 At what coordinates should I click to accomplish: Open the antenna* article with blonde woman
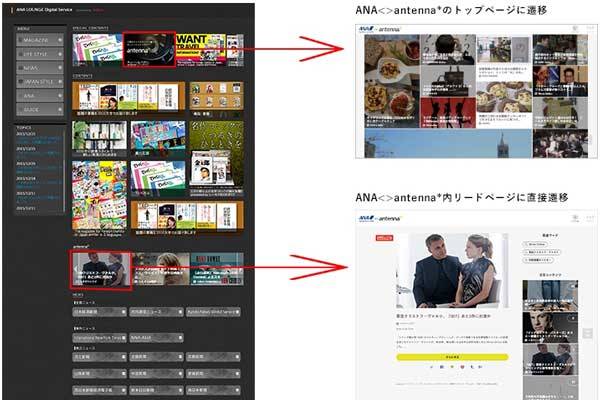tap(161, 269)
